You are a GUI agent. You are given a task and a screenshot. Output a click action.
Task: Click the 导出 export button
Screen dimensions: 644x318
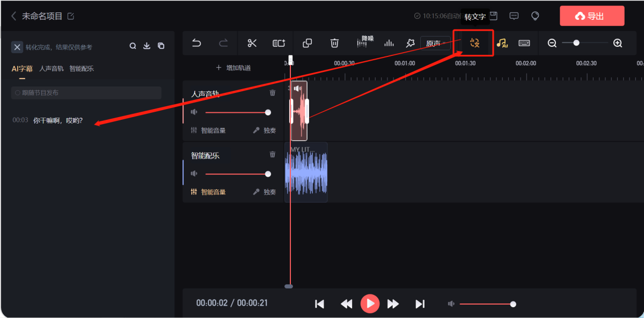click(591, 16)
